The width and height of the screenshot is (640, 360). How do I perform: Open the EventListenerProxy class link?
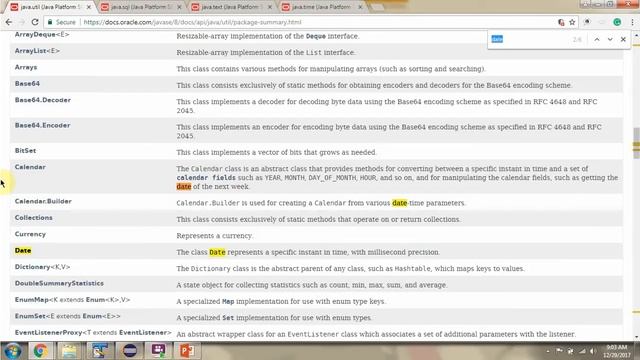[49, 332]
